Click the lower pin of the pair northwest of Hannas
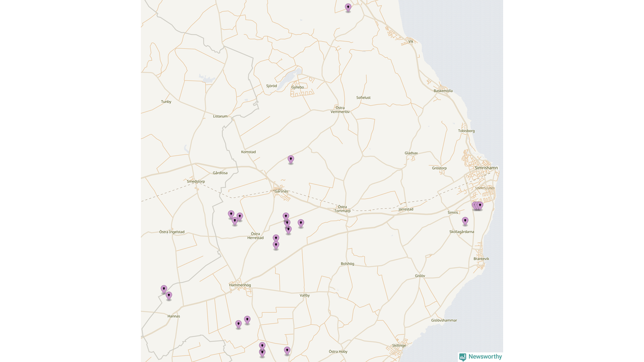The height and width of the screenshot is (362, 644). (x=169, y=296)
